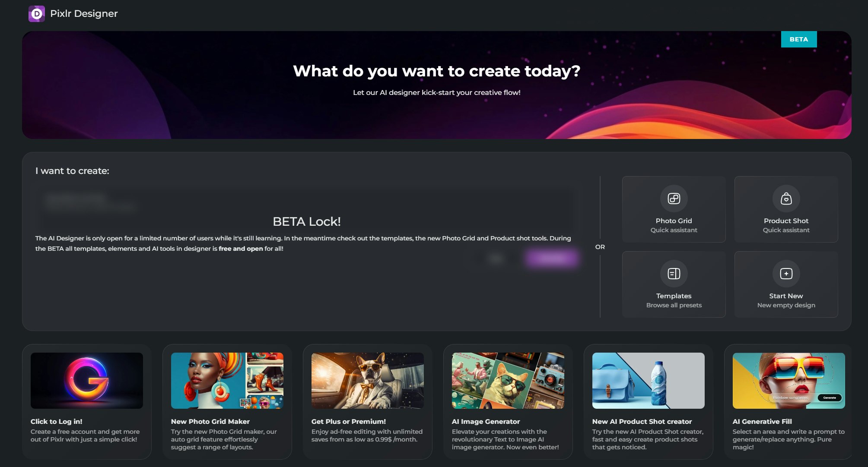Click the Pixlr Designer logo icon

[x=37, y=14]
